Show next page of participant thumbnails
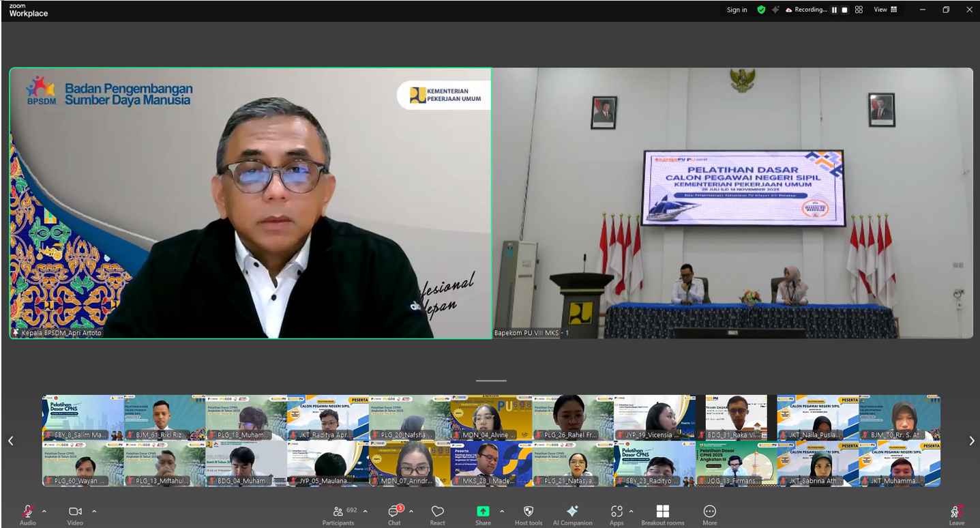 tap(972, 441)
